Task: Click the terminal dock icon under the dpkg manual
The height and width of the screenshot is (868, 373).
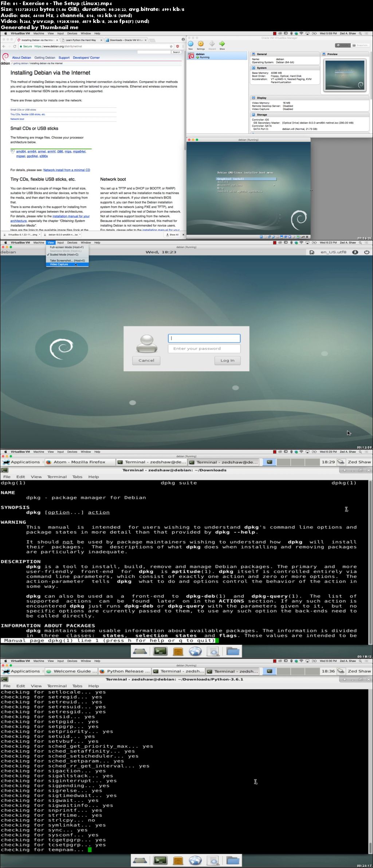Action: tap(160, 651)
